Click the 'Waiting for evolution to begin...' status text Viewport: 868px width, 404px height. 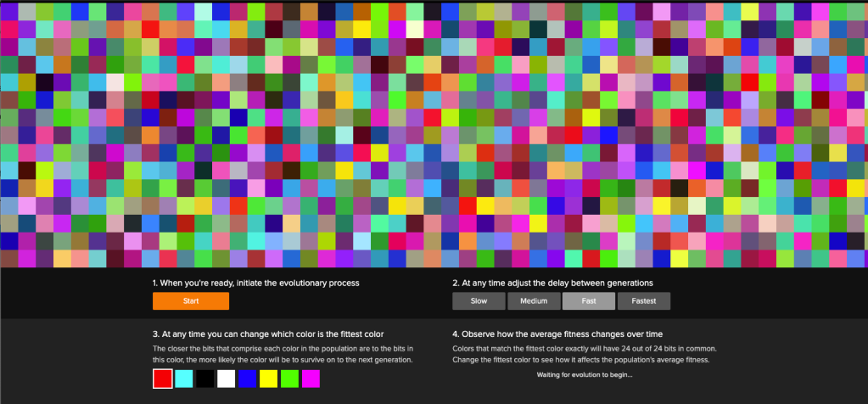click(585, 373)
